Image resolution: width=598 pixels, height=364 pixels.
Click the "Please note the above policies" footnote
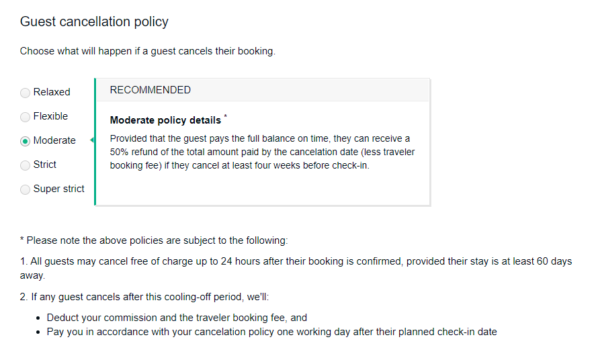[153, 240]
